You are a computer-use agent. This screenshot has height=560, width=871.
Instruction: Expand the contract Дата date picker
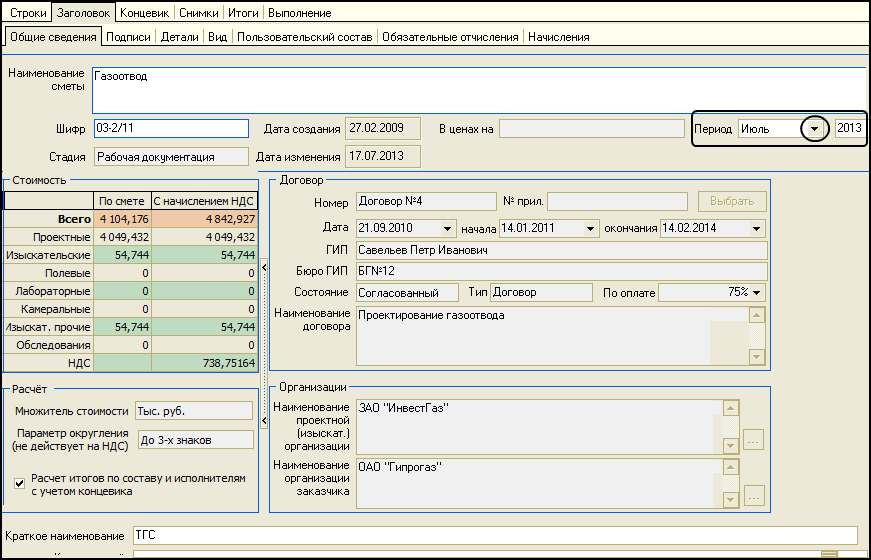coord(446,228)
